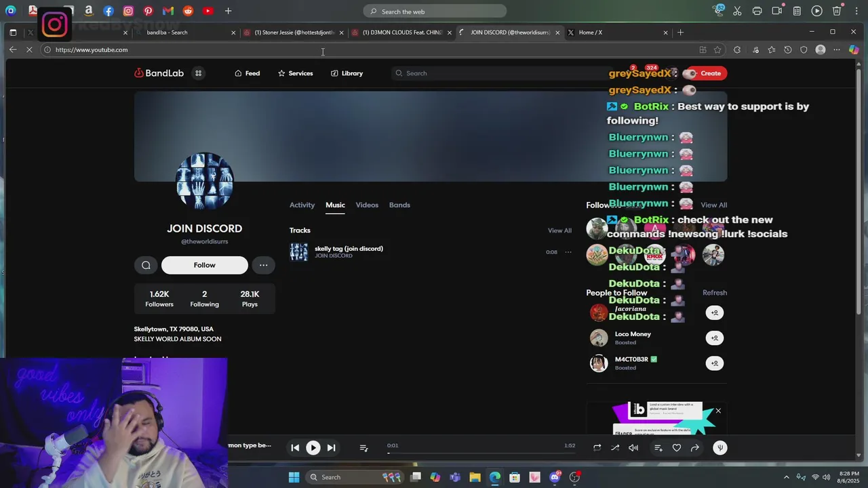View all followers link

713,205
